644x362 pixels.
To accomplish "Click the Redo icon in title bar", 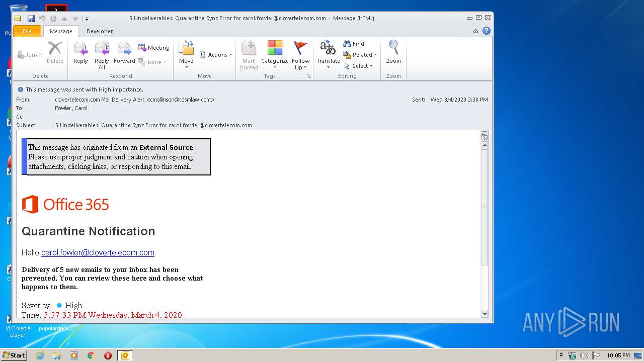I will coord(53,19).
